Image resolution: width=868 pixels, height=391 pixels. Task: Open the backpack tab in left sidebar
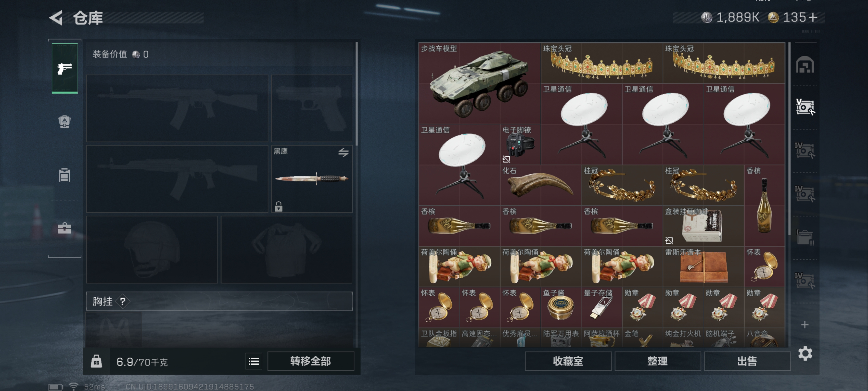(x=64, y=121)
